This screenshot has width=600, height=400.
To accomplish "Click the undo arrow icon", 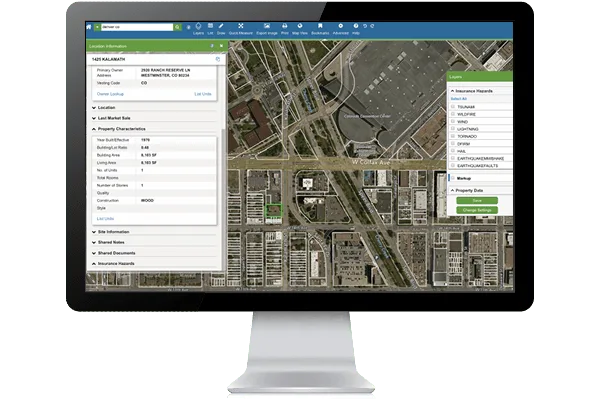I will point(365,26).
